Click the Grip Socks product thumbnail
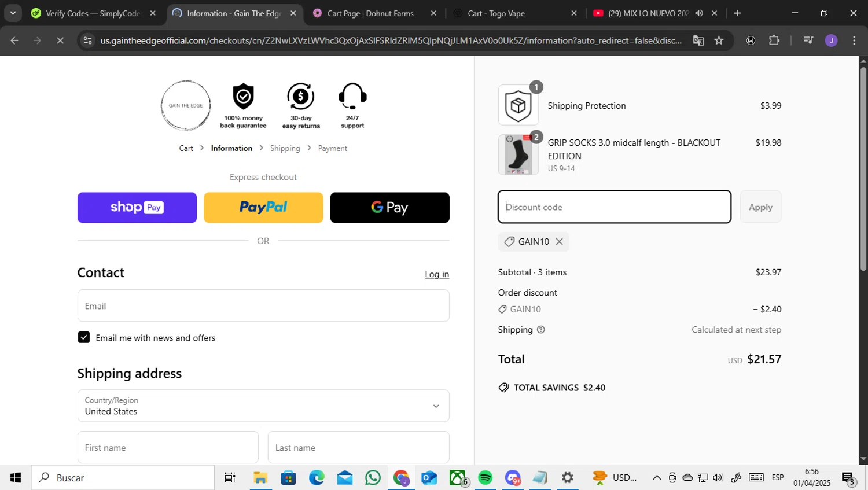This screenshot has height=490, width=868. (518, 154)
